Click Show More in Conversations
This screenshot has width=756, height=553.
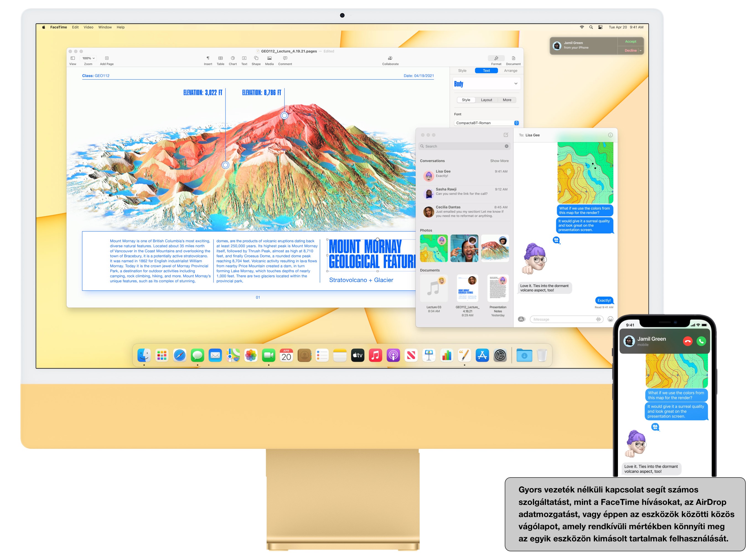tap(499, 161)
